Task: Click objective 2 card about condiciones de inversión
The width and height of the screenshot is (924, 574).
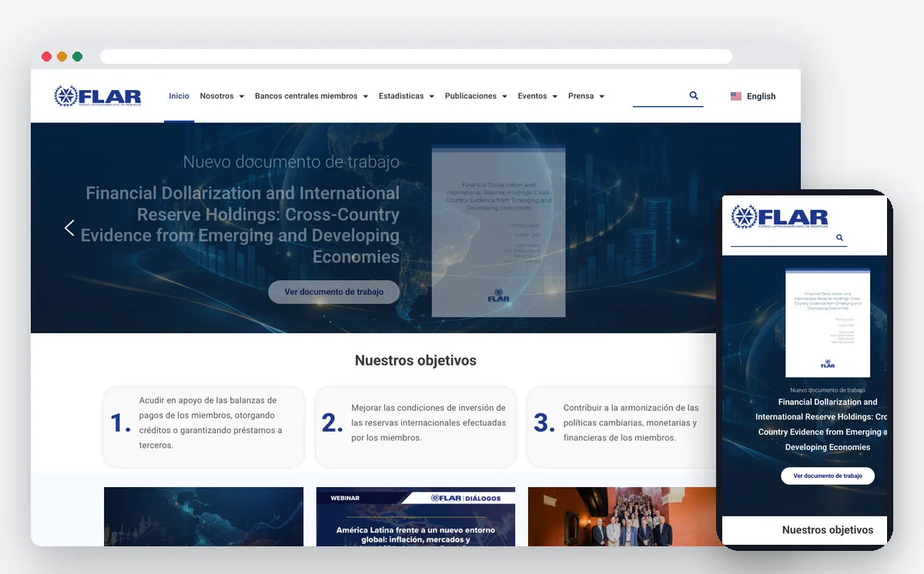Action: (x=416, y=426)
